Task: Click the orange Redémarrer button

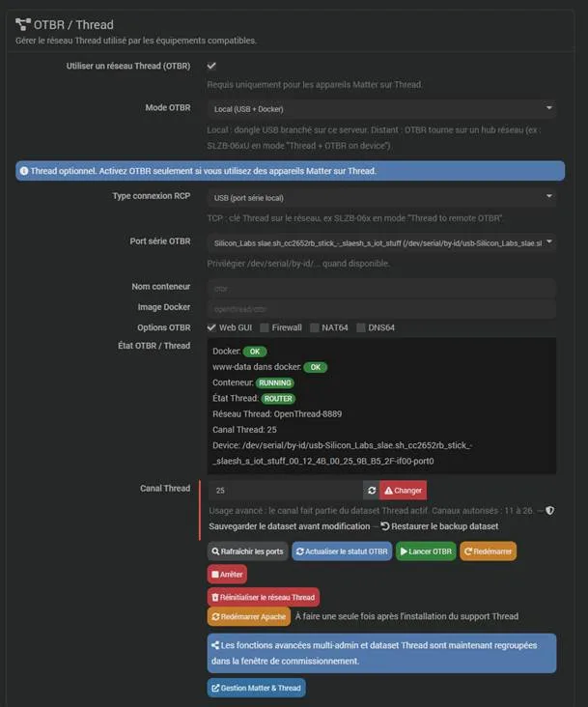Action: click(x=488, y=551)
